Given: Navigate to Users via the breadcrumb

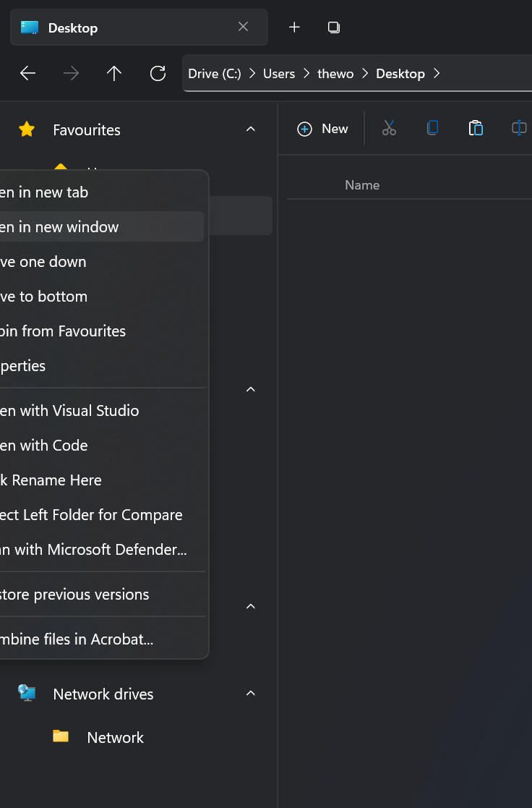Looking at the screenshot, I should 279,73.
